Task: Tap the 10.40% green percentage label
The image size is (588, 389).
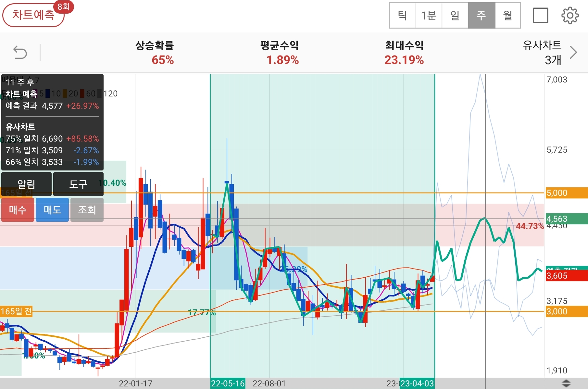Action: 112,183
